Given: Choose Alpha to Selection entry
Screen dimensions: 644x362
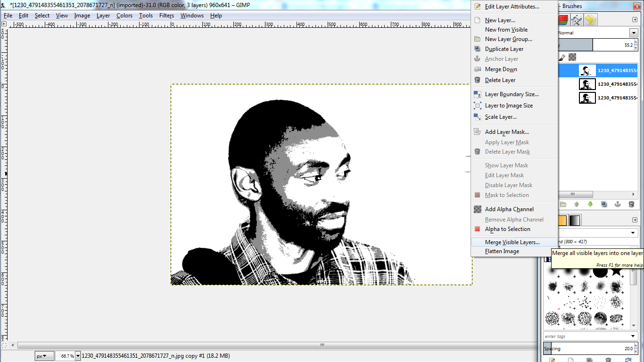Looking at the screenshot, I should click(x=508, y=229).
